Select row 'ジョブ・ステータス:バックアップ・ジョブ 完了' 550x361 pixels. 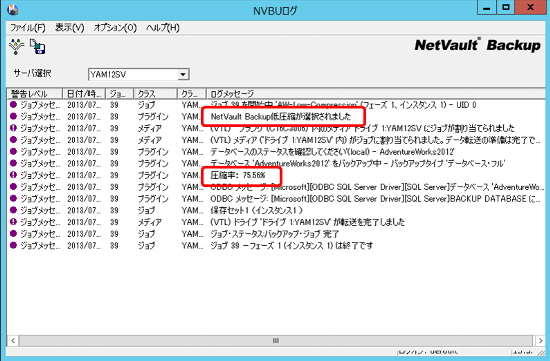click(276, 234)
